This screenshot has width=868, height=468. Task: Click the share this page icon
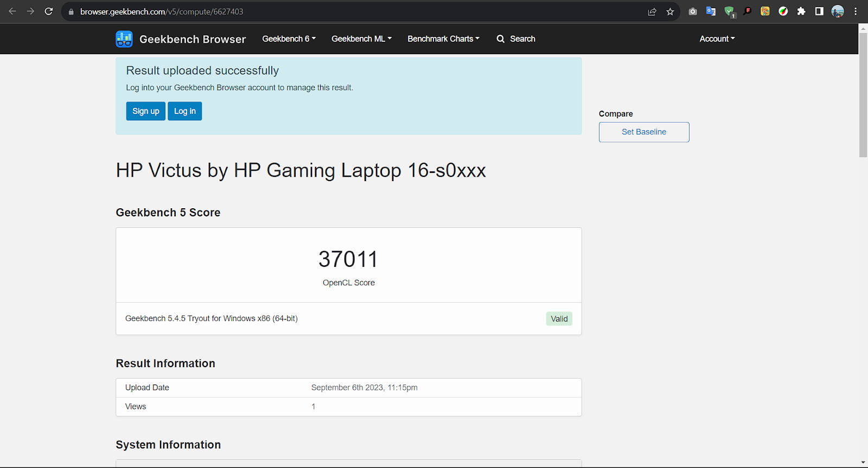coord(652,11)
